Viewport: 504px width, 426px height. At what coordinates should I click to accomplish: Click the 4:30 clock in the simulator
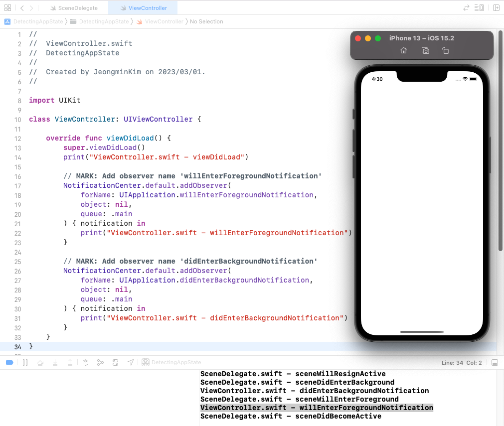377,79
